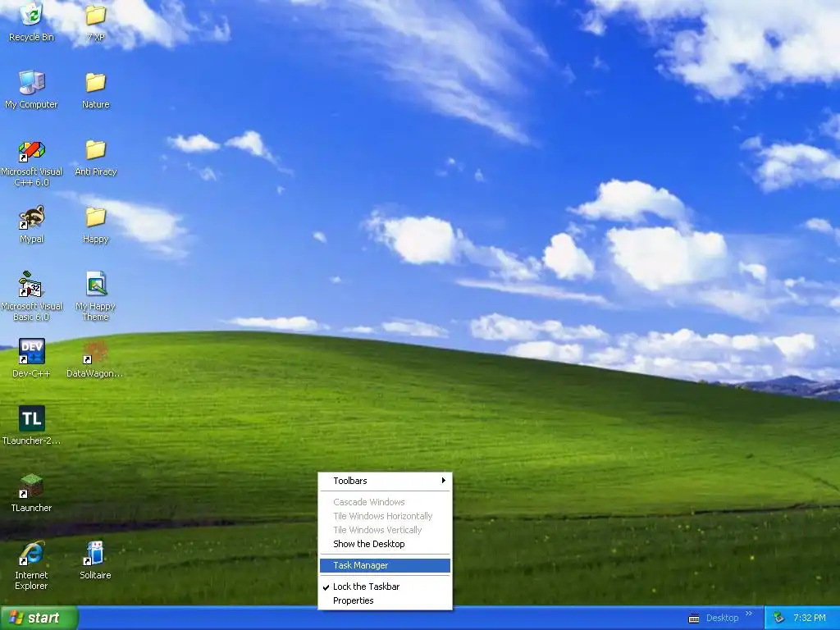Click the Desktop toolbar label

pyautogui.click(x=722, y=619)
